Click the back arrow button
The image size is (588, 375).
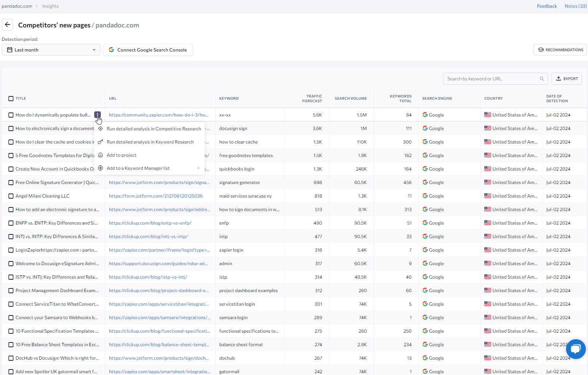(x=7, y=25)
